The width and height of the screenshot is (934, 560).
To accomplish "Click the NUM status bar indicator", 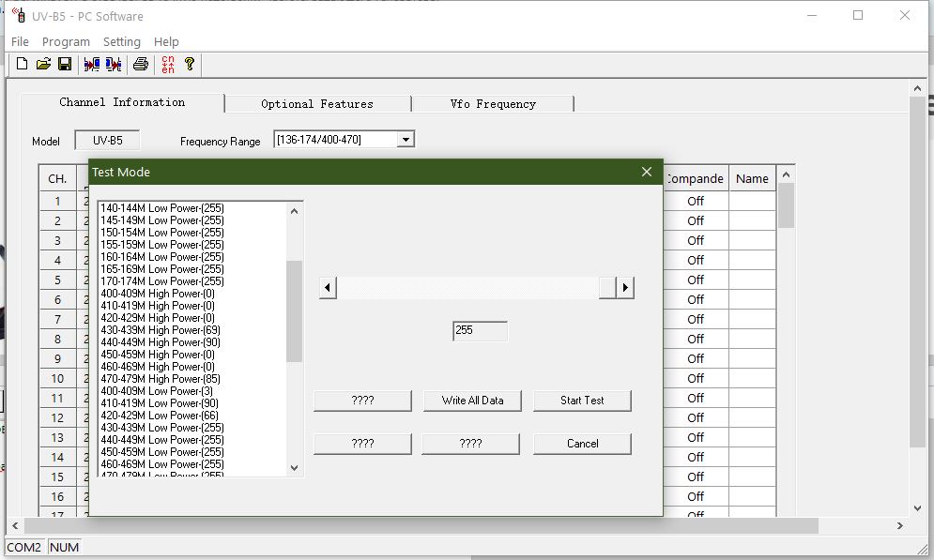I will [65, 548].
